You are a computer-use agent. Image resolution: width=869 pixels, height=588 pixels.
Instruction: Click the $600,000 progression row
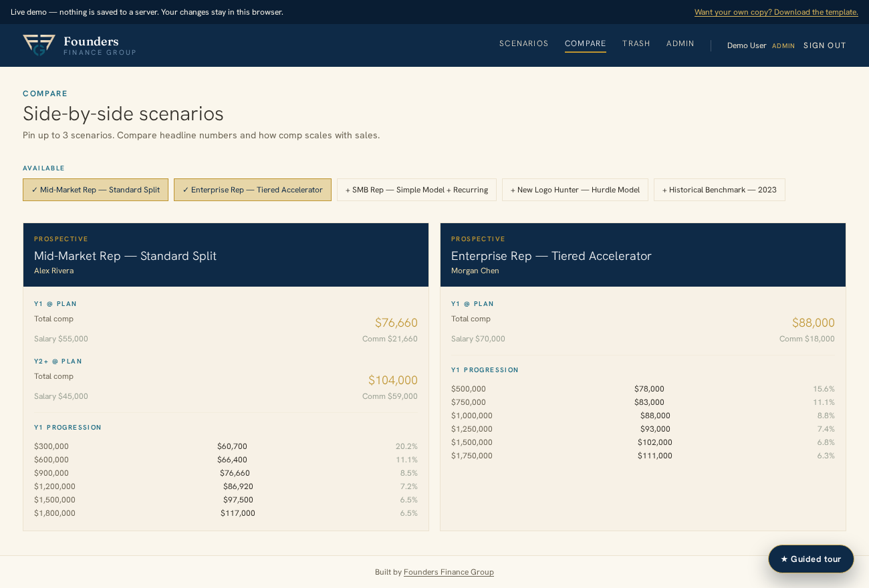pos(226,460)
